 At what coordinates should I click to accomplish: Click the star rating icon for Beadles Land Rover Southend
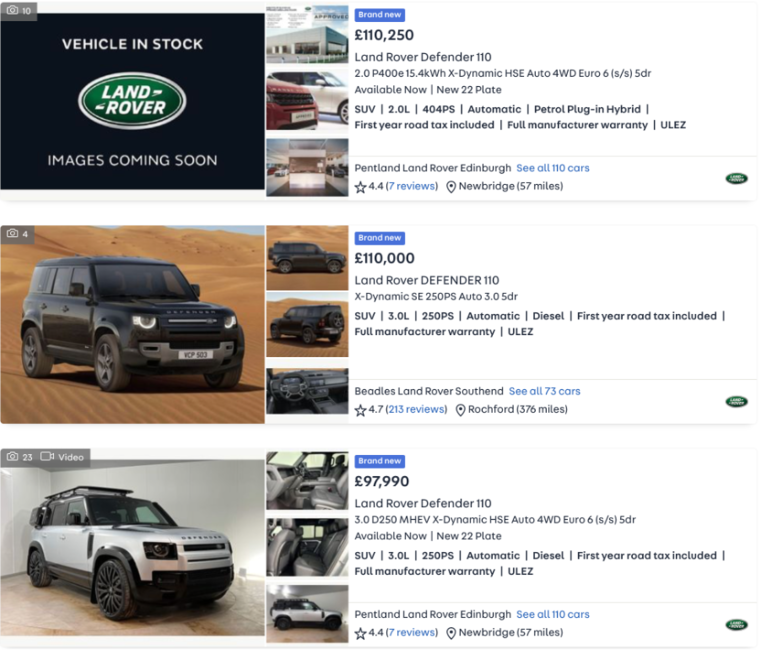point(360,410)
